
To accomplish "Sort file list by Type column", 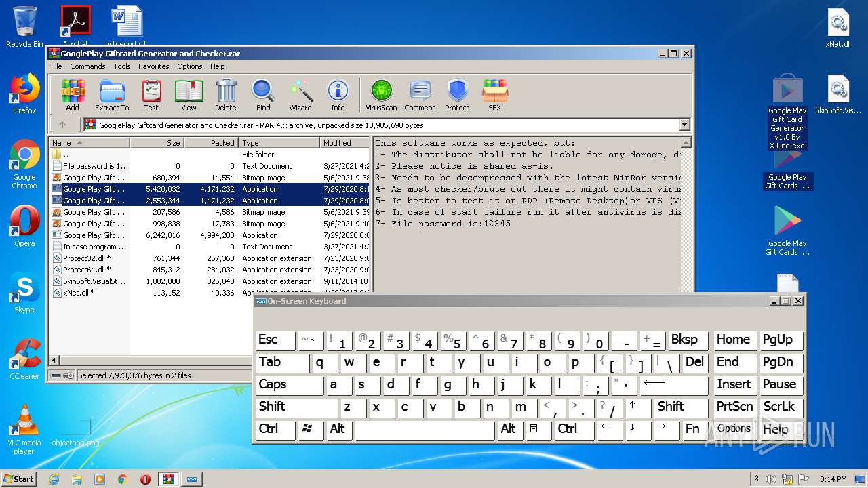I will pyautogui.click(x=279, y=142).
